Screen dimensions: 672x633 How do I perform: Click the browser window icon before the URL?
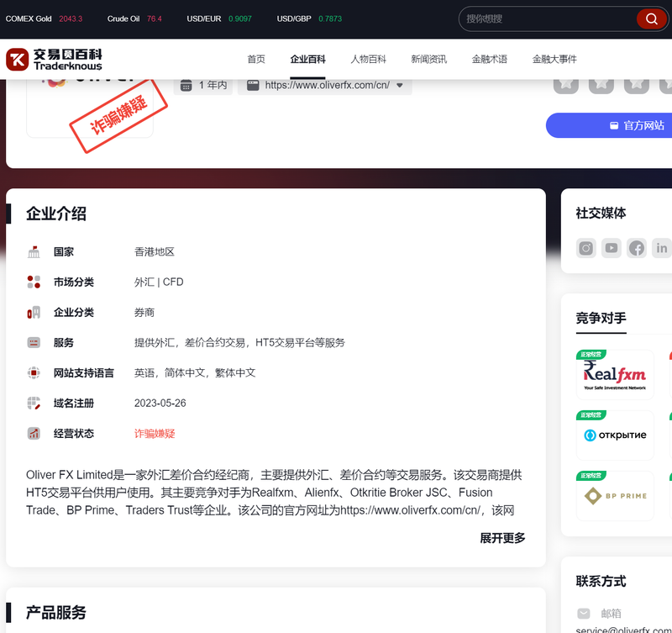coord(253,86)
